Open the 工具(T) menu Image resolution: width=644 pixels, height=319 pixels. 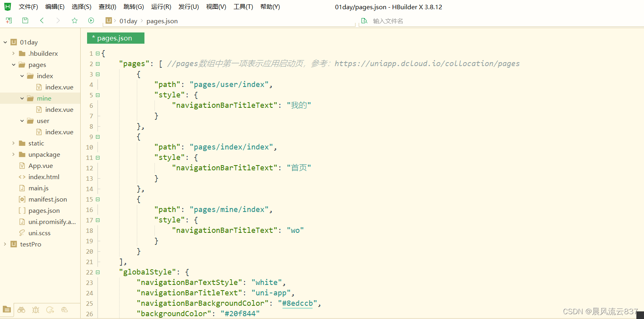pos(244,7)
